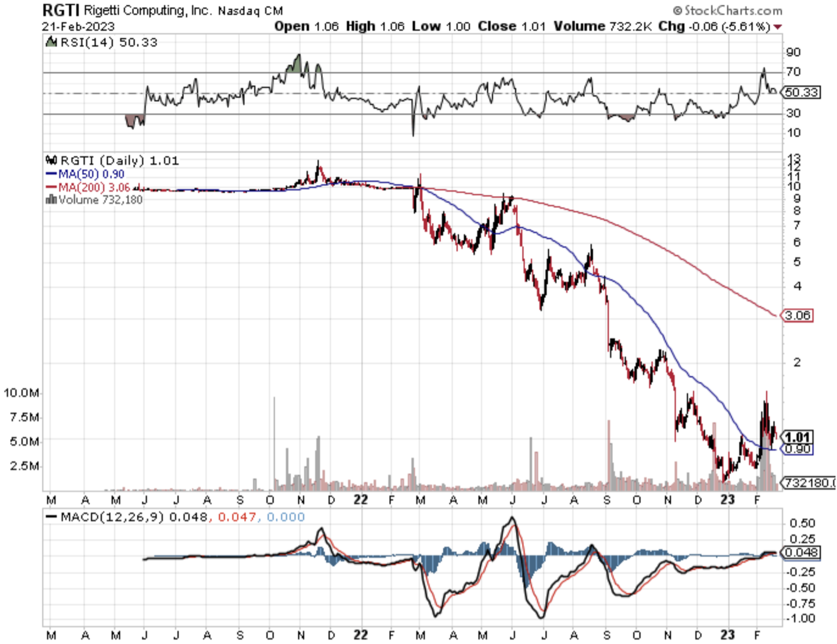Select the blue MA(50) line swatch

tap(52, 174)
